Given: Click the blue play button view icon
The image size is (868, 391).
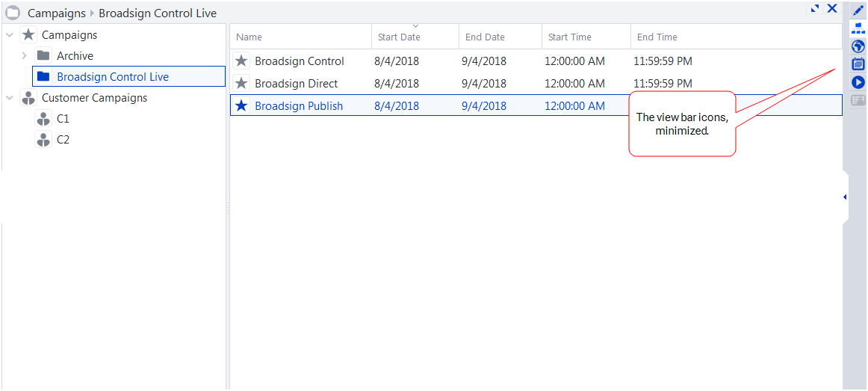Looking at the screenshot, I should [x=858, y=82].
